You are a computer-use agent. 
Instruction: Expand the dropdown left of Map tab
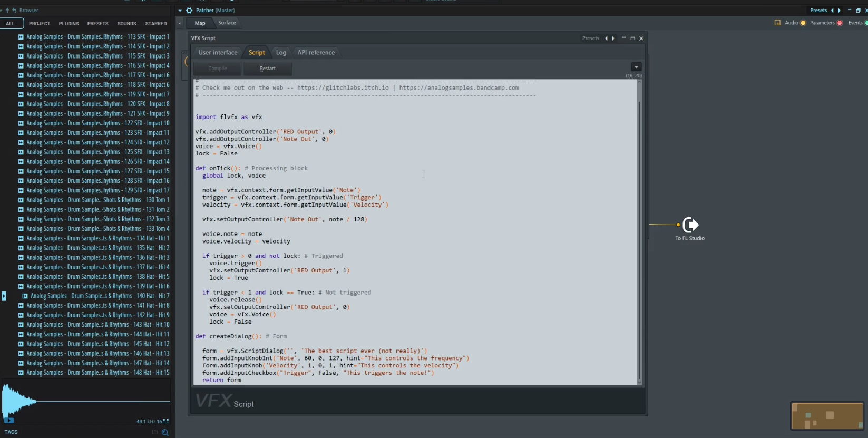point(180,23)
